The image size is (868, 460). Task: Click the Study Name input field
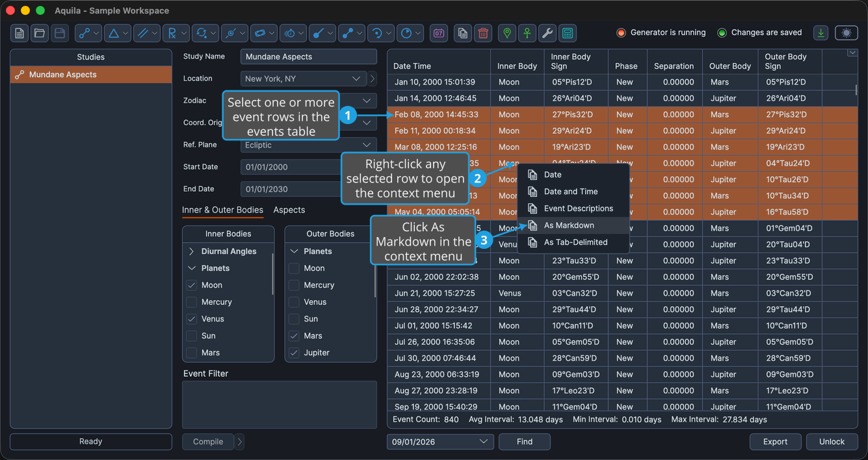[309, 57]
